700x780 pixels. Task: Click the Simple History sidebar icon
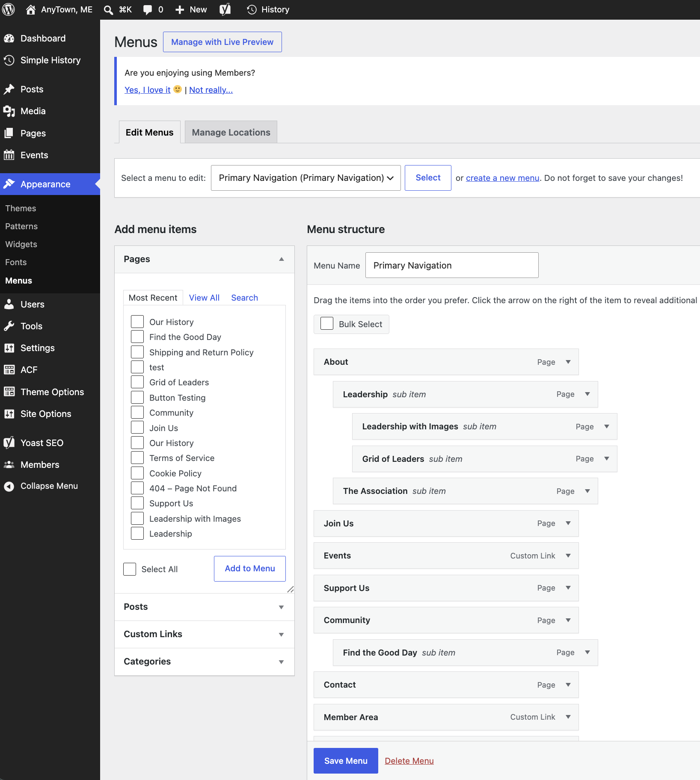(9, 60)
